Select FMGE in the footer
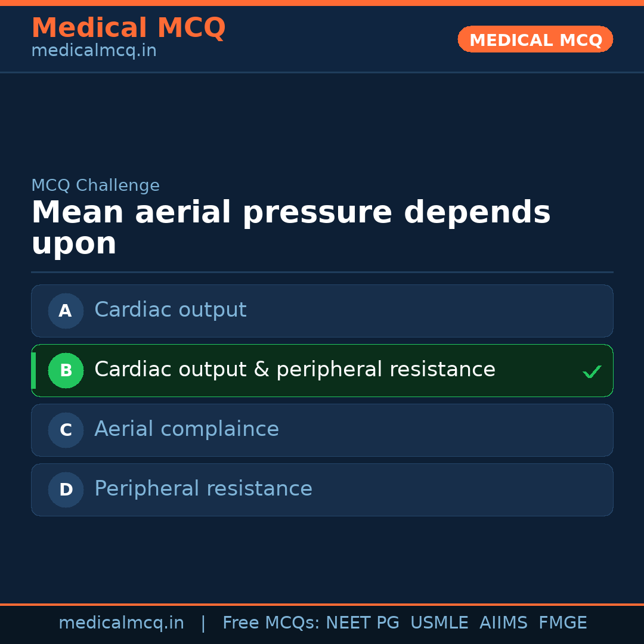Image resolution: width=644 pixels, height=644 pixels. tap(562, 623)
